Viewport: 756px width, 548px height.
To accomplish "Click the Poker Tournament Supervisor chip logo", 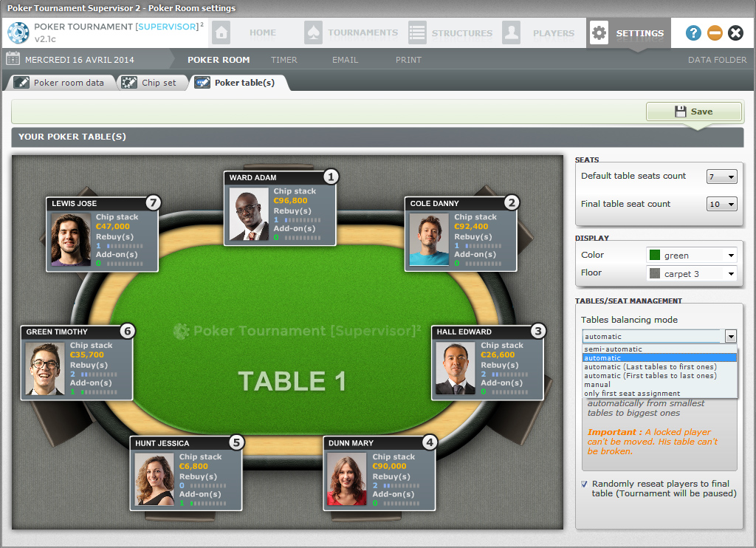I will click(18, 33).
